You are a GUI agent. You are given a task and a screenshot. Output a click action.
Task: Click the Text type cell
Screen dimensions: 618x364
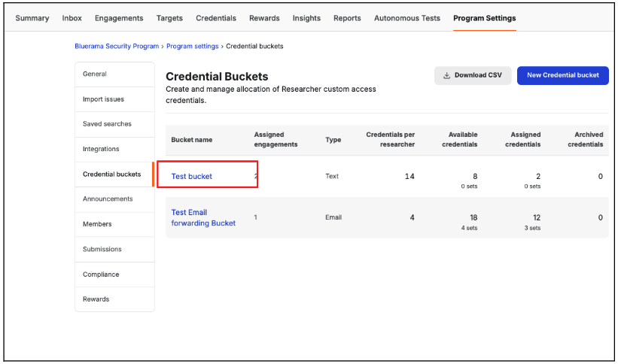332,176
